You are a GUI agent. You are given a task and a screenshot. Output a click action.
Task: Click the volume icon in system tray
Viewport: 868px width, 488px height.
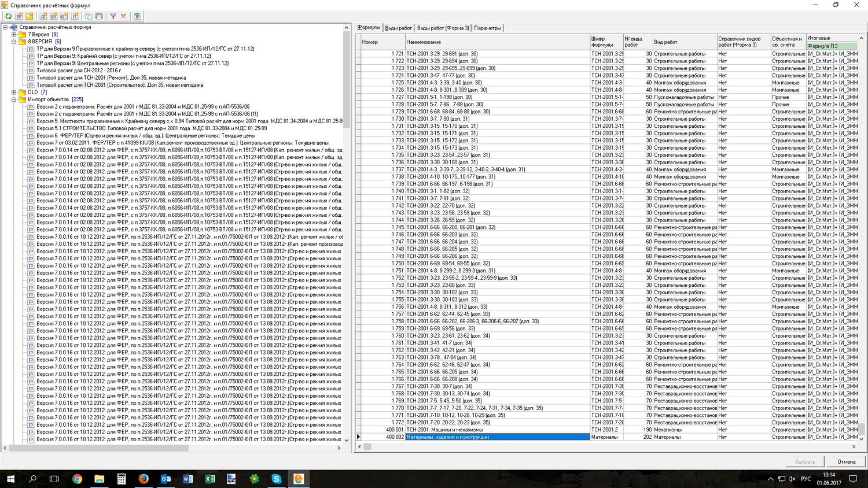pyautogui.click(x=792, y=479)
